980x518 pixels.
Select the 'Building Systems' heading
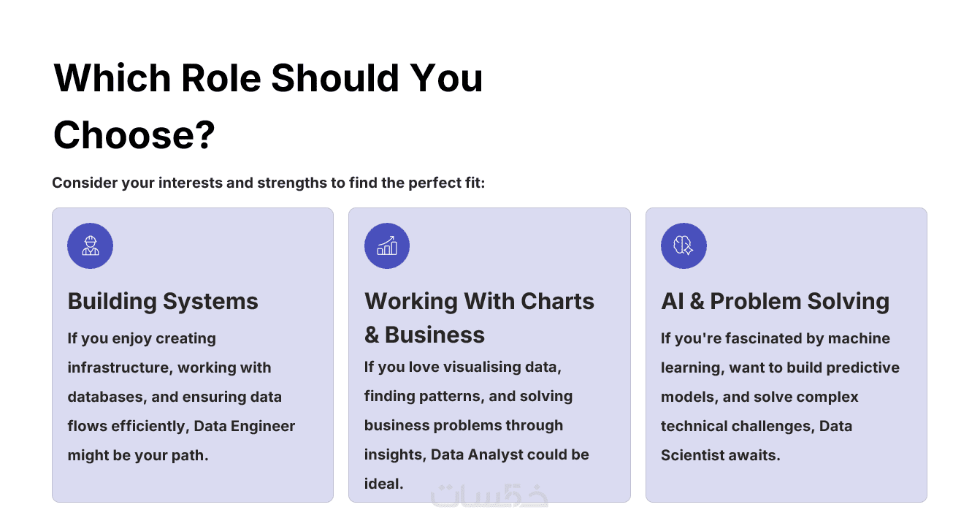(163, 301)
